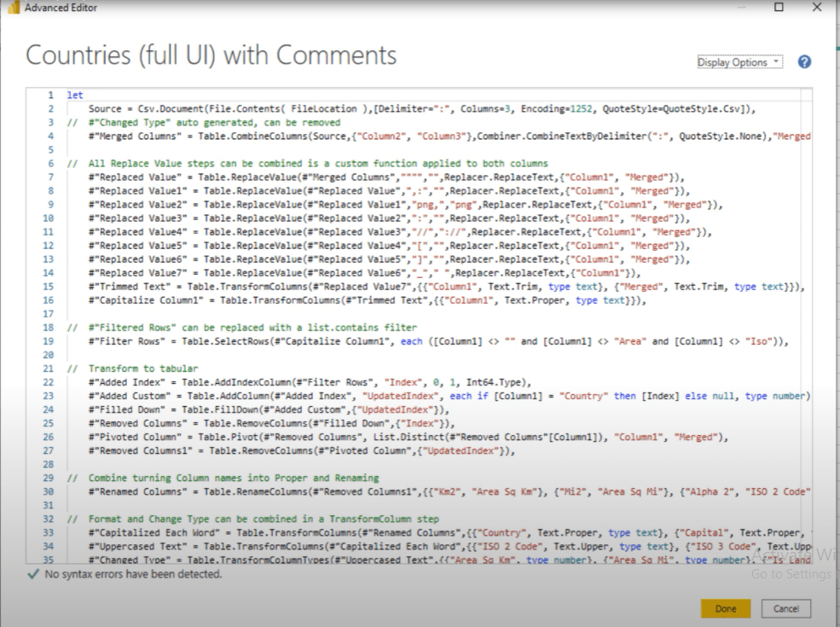Click the Source = Csv.Document line
This screenshot has width=840, height=627.
pos(422,109)
